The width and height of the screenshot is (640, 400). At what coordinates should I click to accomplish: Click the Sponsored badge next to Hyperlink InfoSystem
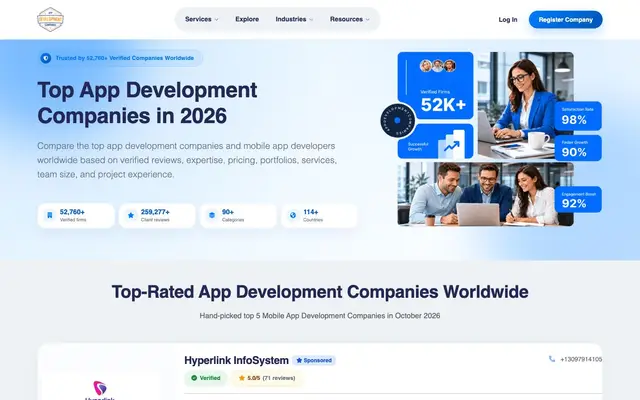[314, 360]
